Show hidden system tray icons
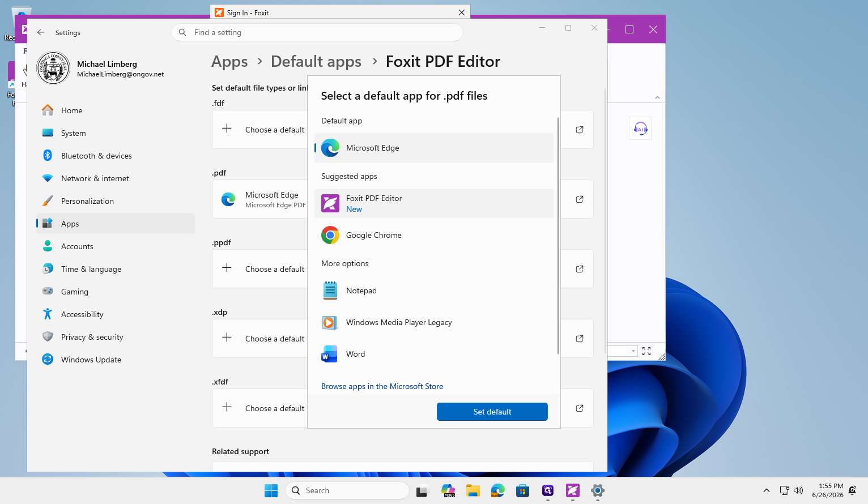Screen dimensions: 868x504 click(767, 490)
